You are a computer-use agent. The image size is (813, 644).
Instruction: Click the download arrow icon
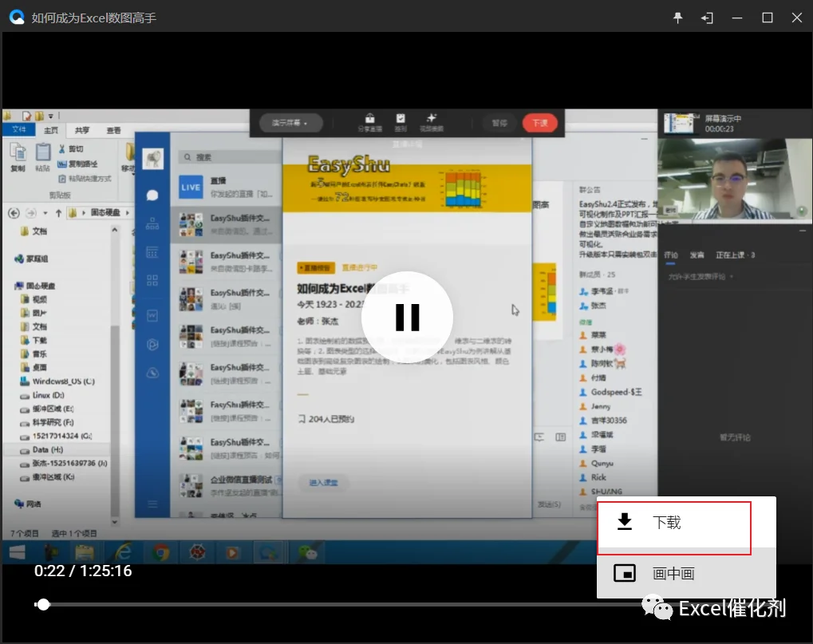point(625,522)
